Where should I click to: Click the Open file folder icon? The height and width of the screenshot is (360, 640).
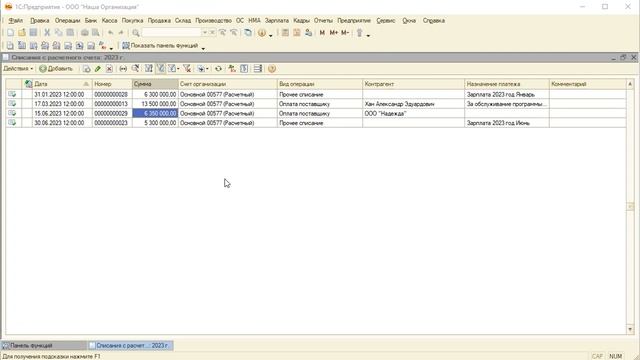pos(22,33)
